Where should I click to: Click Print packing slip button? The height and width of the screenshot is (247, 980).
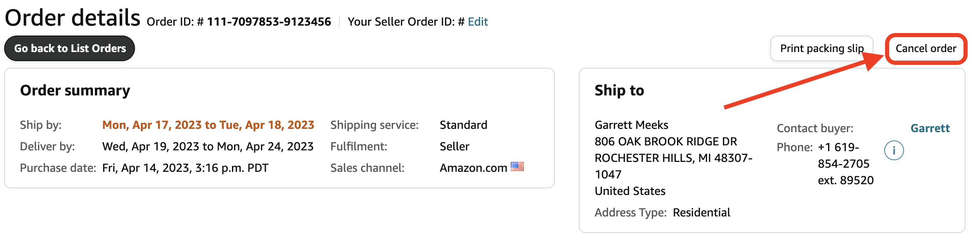pyautogui.click(x=821, y=48)
